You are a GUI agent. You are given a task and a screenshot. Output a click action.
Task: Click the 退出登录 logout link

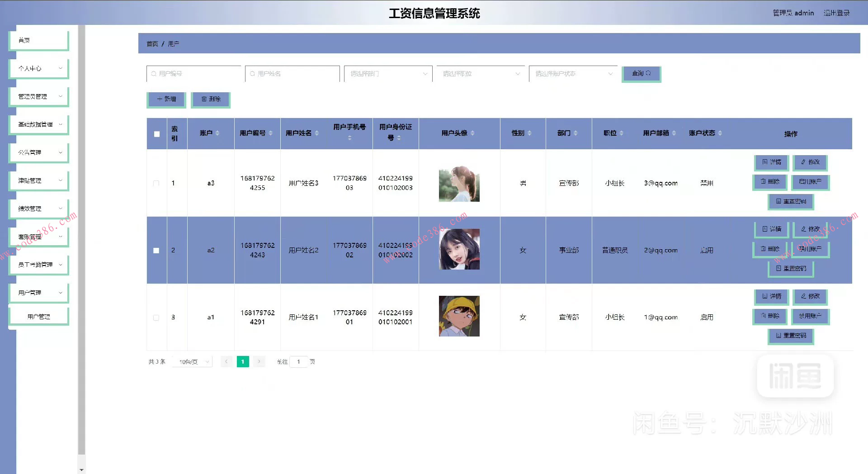tap(836, 13)
